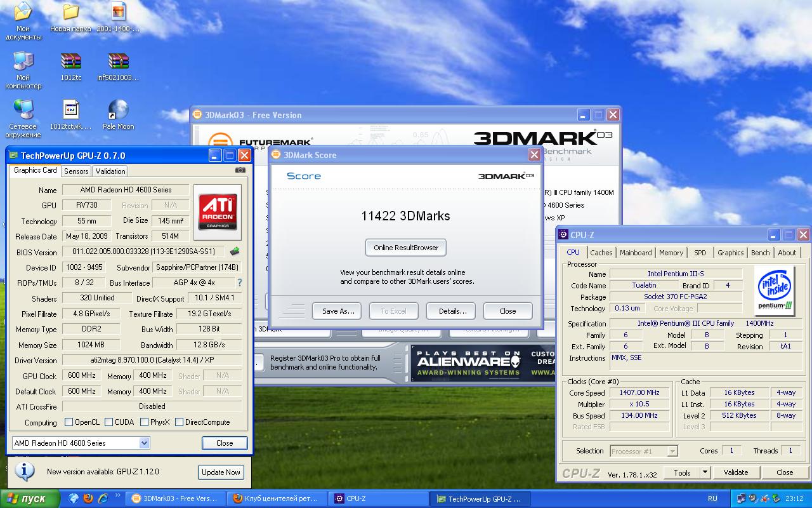Switch to the TechPowerUp GPU-Z taskbar button
Viewport: 812px width, 508px height.
pos(480,498)
